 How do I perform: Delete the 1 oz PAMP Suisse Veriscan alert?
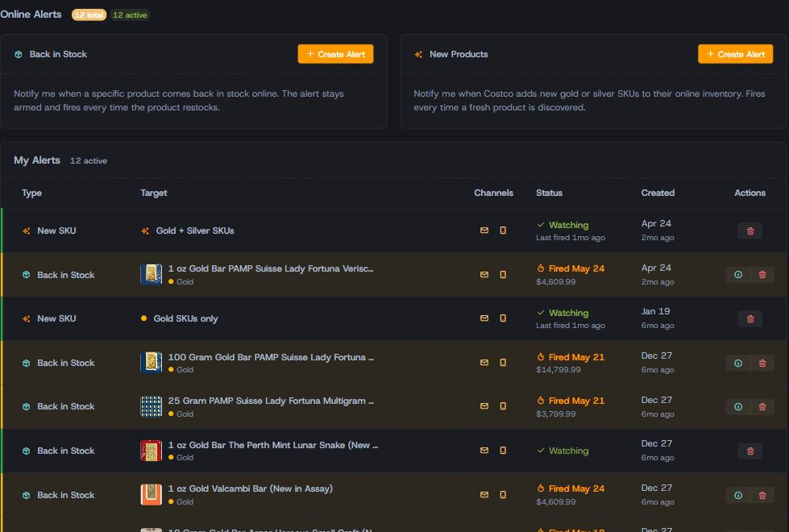click(762, 275)
